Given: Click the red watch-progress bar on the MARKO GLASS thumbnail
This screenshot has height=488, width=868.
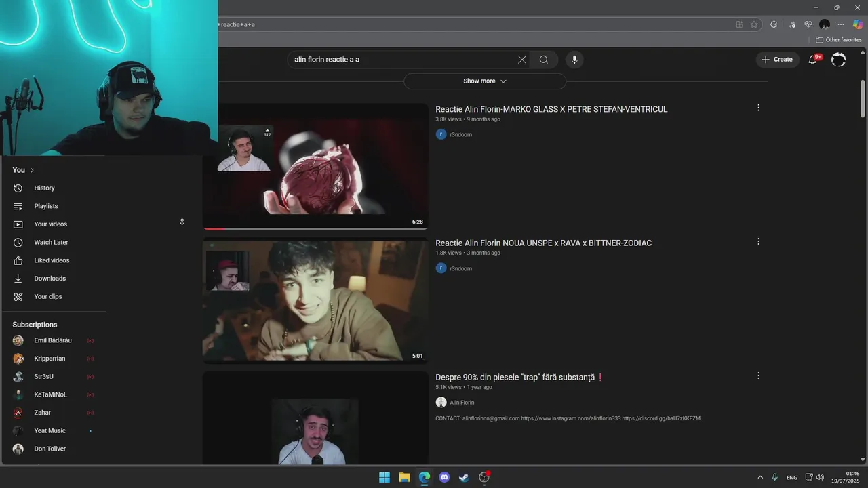Looking at the screenshot, I should (214, 229).
